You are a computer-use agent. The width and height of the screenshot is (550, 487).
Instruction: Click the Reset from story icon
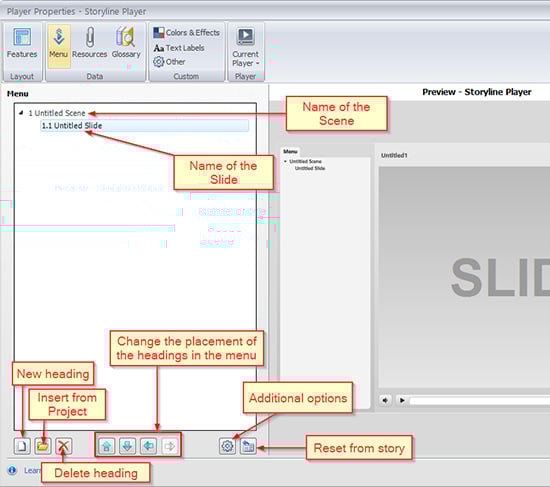248,446
